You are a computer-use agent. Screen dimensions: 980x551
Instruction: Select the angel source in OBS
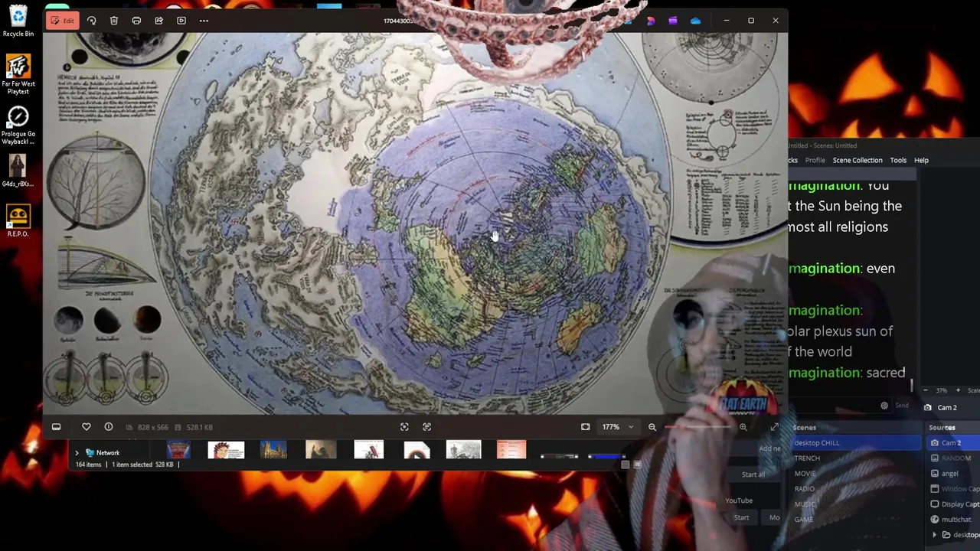click(x=952, y=474)
